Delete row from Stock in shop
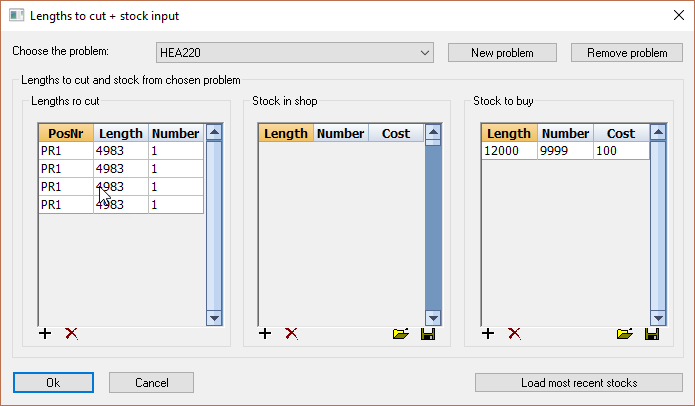Screen dimensions: 695x406 291,334
